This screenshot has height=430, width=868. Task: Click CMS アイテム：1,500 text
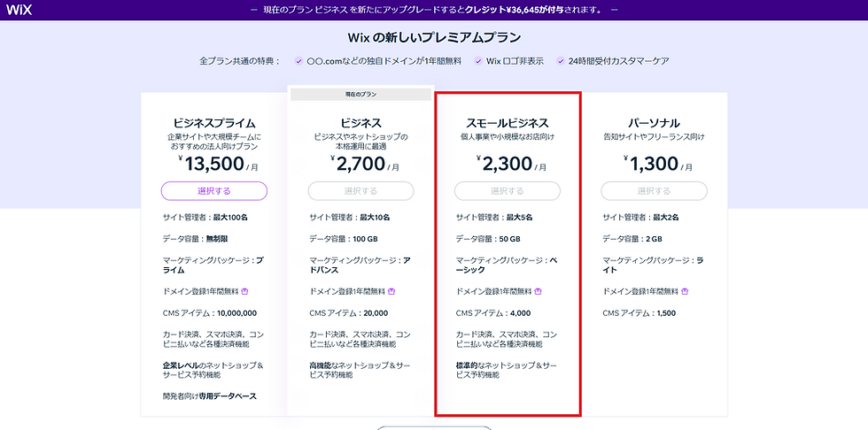639,313
